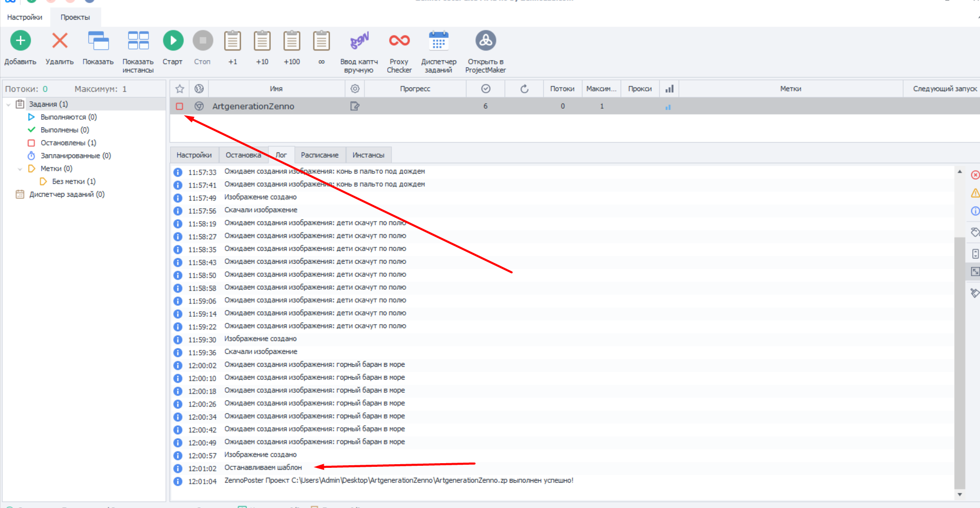Add one execution with +1
Screen dimensions: 980x508
coord(232,41)
